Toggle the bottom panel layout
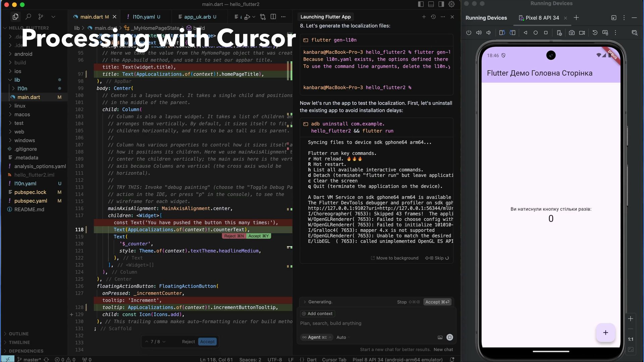This screenshot has width=644, height=362. [x=431, y=4]
